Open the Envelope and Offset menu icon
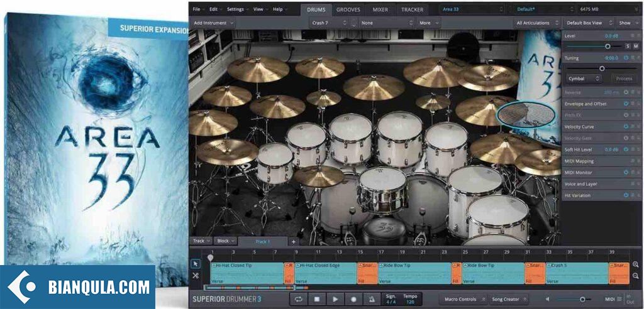The width and height of the screenshot is (644, 309). pos(633,104)
